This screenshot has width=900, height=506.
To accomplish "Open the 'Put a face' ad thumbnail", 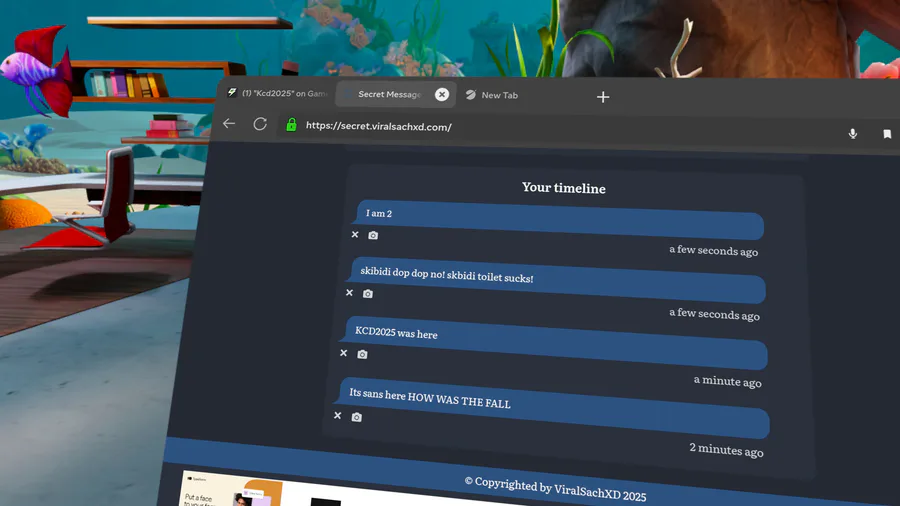I will point(231,489).
